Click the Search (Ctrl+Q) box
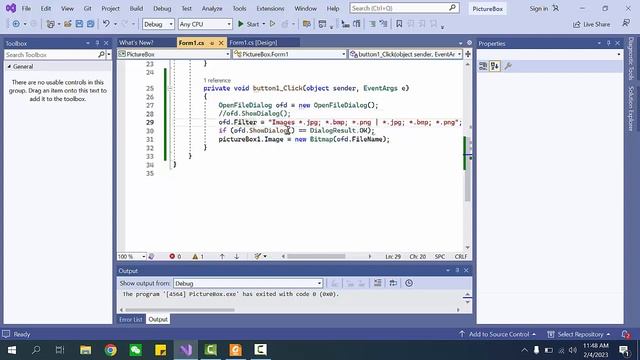 click(x=404, y=8)
